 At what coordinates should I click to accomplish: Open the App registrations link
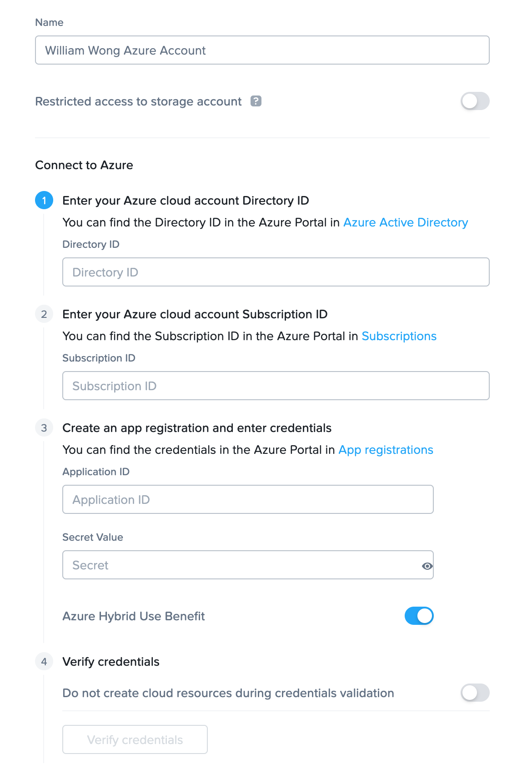385,450
